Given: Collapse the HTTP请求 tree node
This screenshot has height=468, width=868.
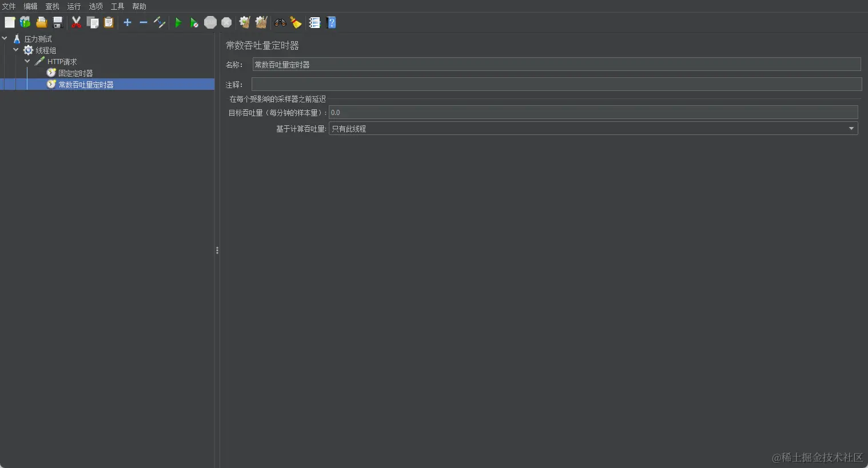Looking at the screenshot, I should coord(27,61).
